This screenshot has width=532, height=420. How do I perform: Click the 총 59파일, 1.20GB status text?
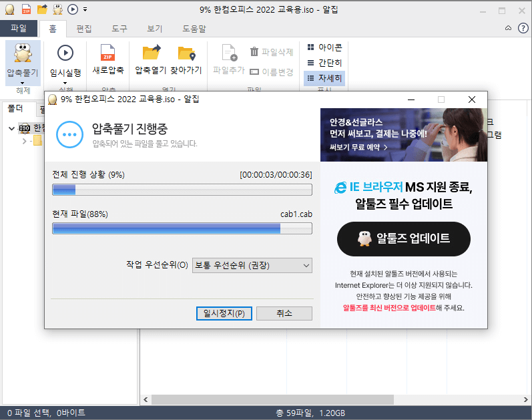point(310,413)
